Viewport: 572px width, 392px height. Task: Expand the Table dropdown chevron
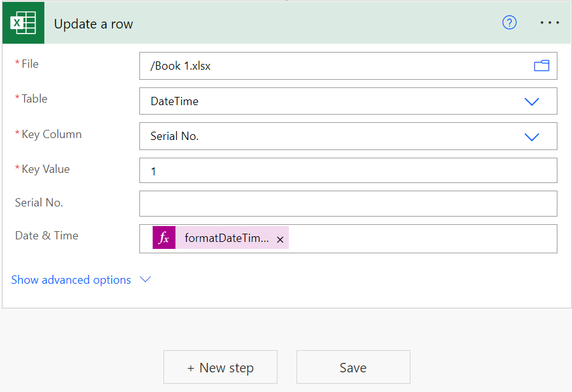click(531, 101)
